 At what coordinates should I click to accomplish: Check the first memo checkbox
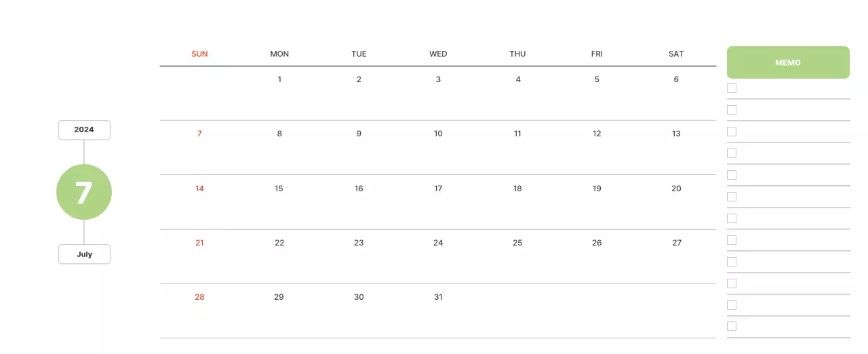coord(732,88)
